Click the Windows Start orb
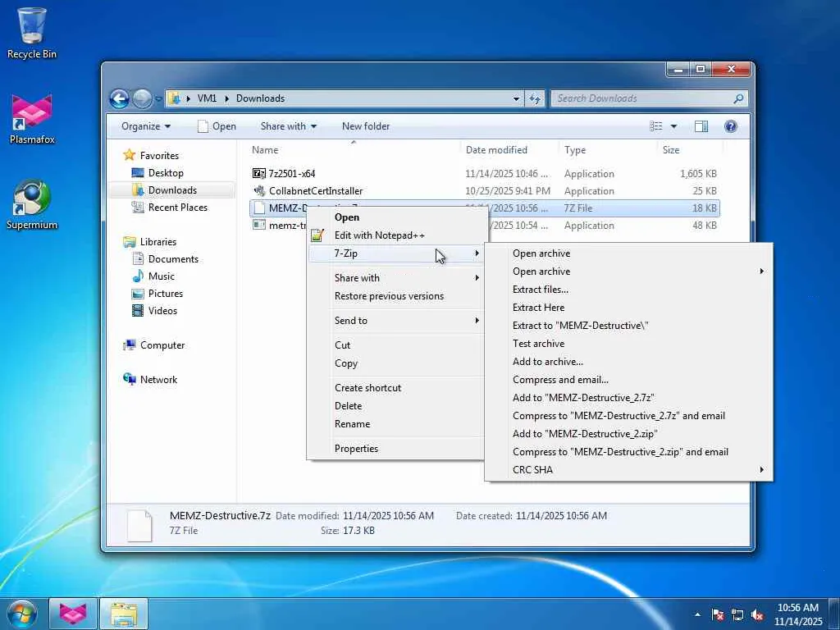The width and height of the screenshot is (840, 630). point(22,614)
